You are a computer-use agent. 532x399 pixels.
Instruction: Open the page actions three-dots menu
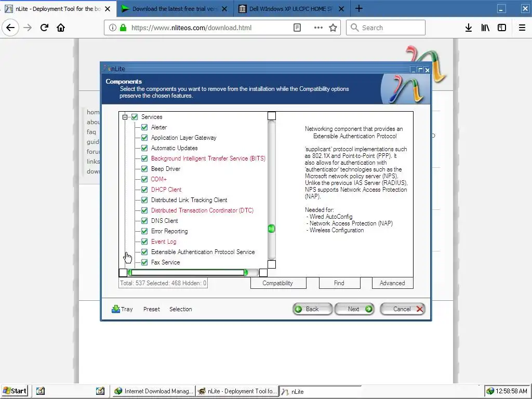point(318,28)
